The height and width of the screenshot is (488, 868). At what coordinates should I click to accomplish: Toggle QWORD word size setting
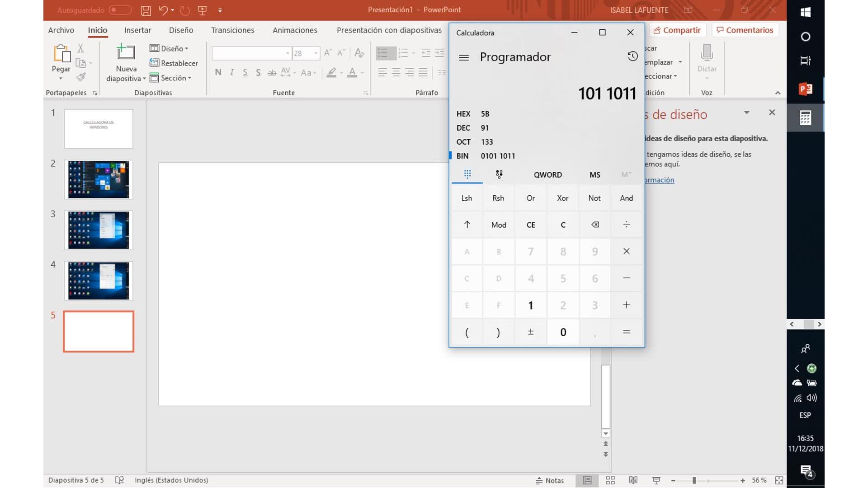coord(547,175)
